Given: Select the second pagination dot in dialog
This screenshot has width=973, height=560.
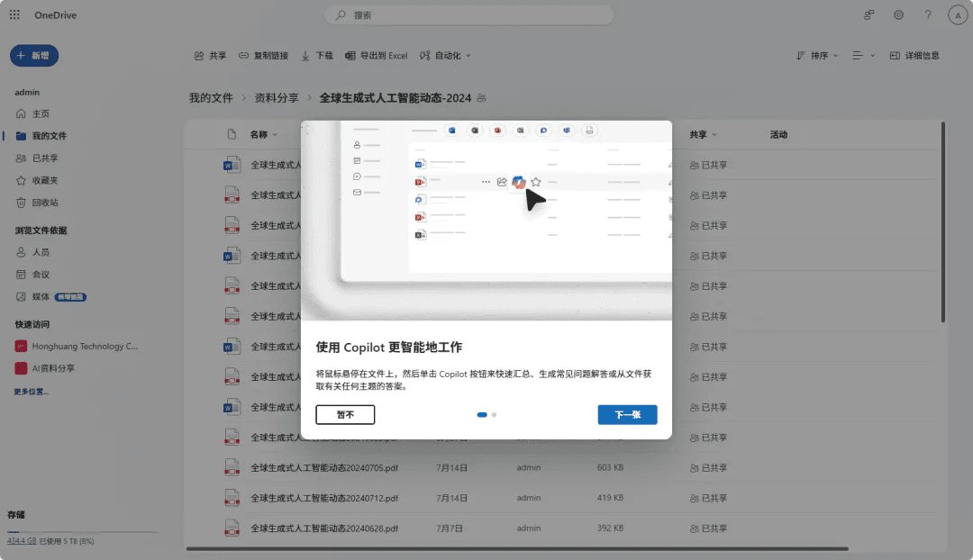Looking at the screenshot, I should [494, 415].
